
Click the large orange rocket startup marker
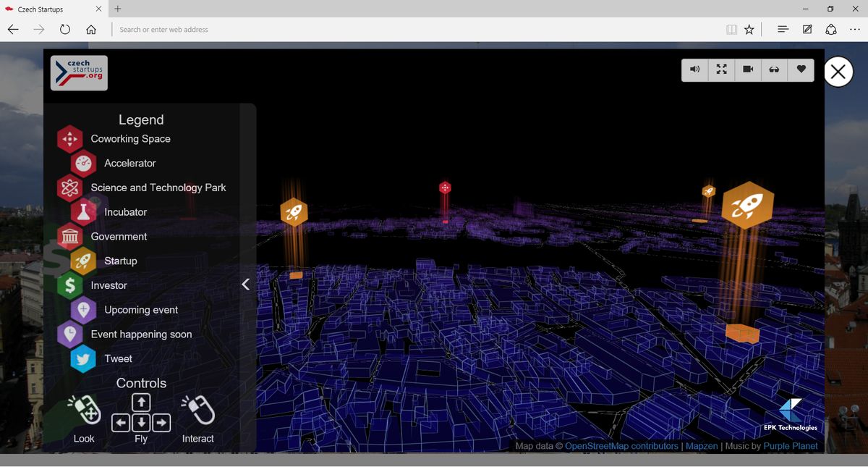(747, 206)
